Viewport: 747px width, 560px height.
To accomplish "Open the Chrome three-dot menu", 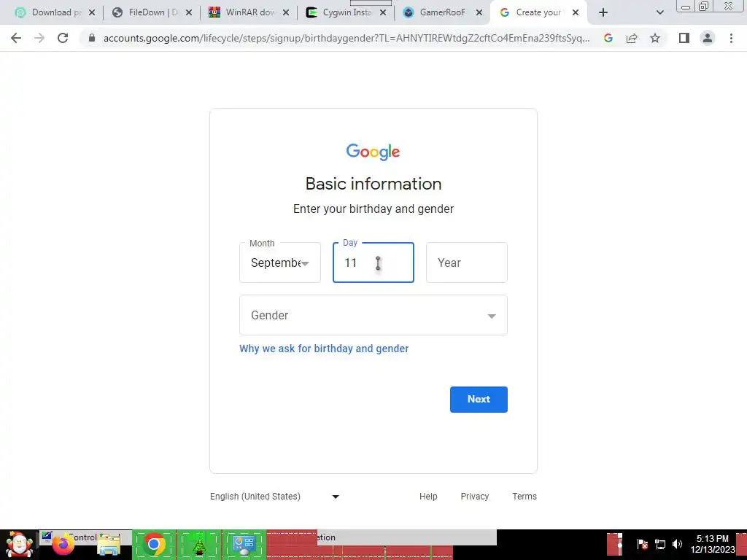I will coord(731,38).
